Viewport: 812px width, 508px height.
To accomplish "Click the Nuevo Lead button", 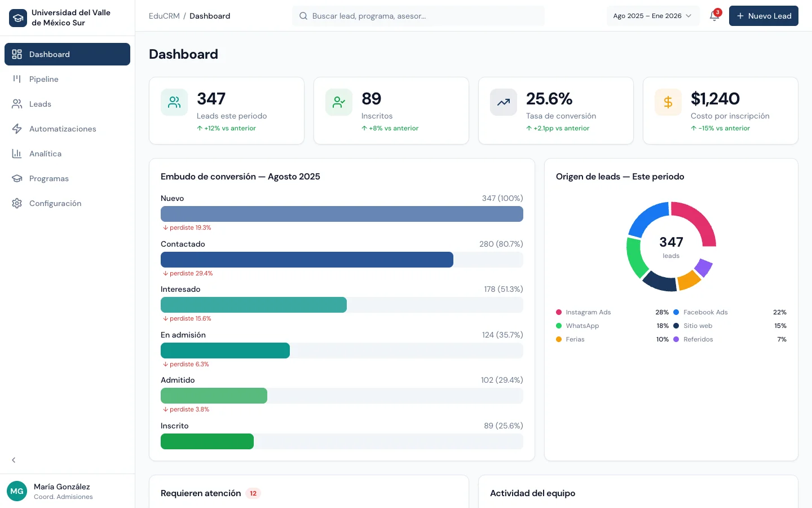I will pos(764,16).
